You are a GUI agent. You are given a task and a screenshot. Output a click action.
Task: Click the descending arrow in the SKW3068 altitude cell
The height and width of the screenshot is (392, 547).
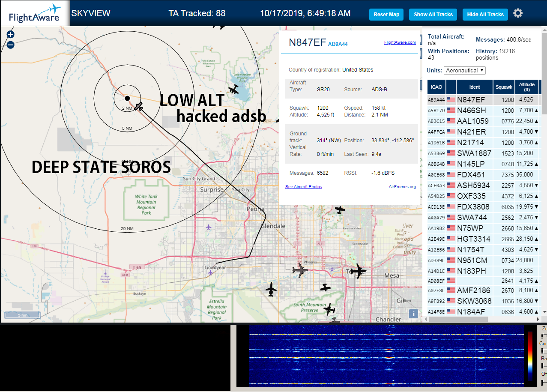click(x=537, y=301)
